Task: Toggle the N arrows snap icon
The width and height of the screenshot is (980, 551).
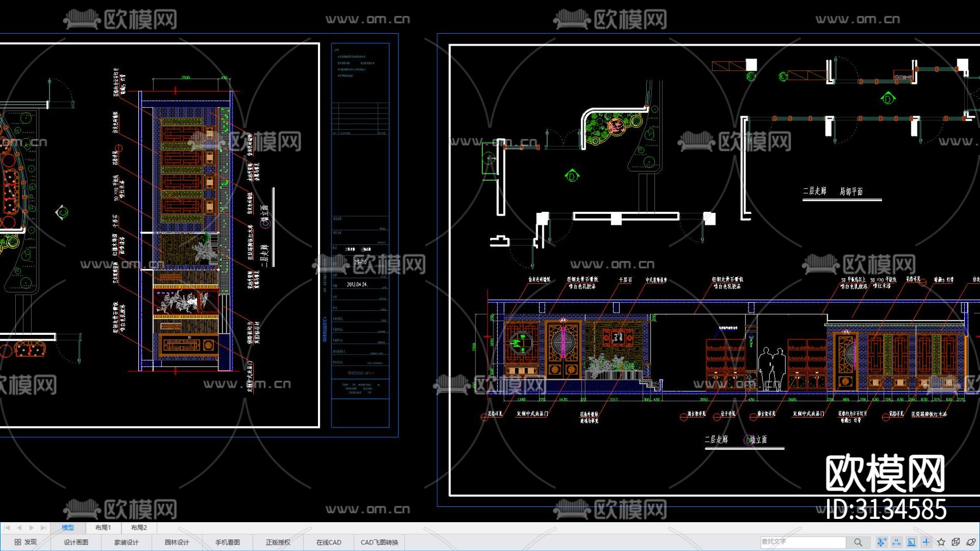Action: 897,542
